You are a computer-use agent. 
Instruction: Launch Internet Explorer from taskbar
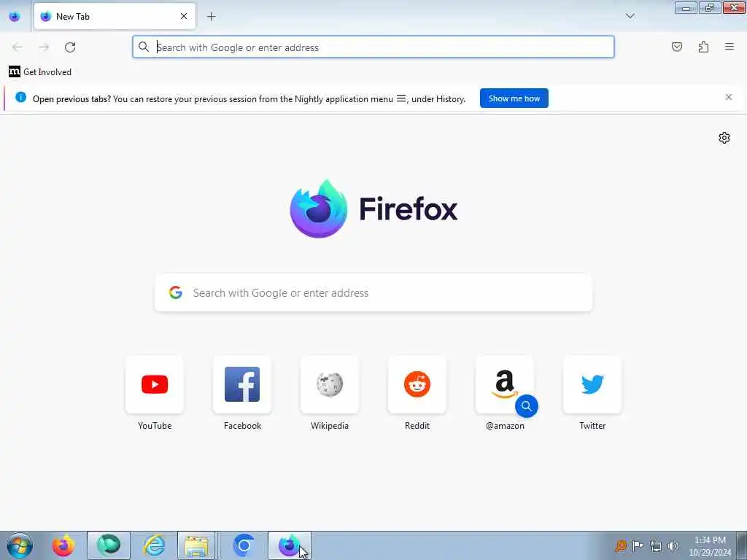coord(154,545)
